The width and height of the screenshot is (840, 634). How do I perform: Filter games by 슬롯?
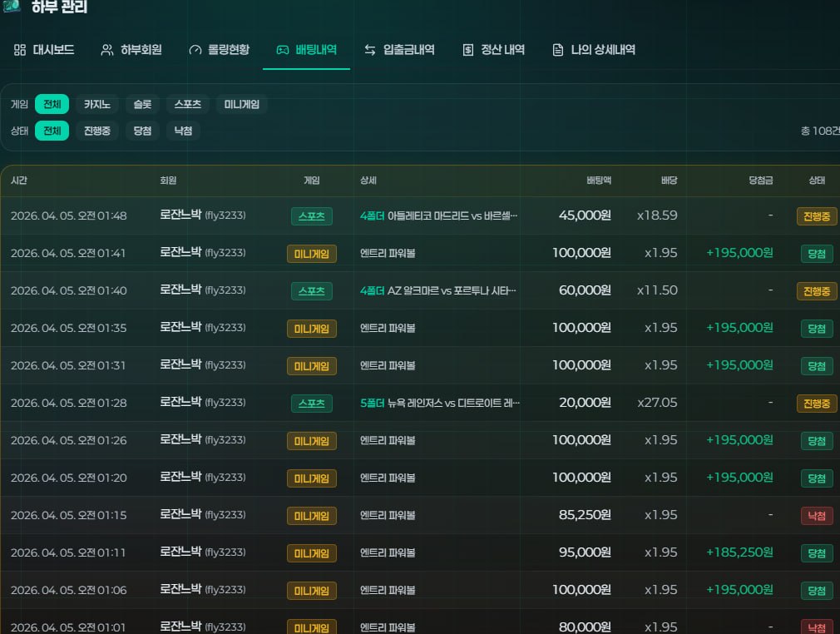[142, 105]
